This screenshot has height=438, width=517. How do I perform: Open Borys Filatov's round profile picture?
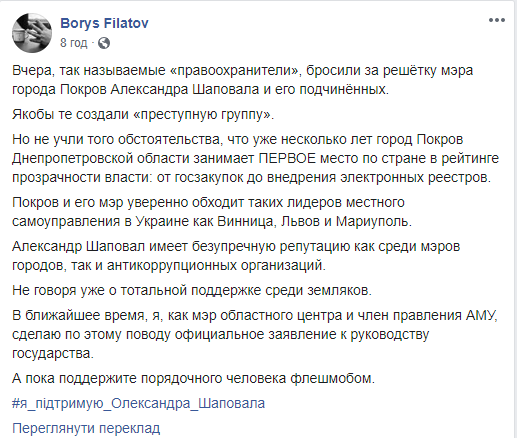32,33
